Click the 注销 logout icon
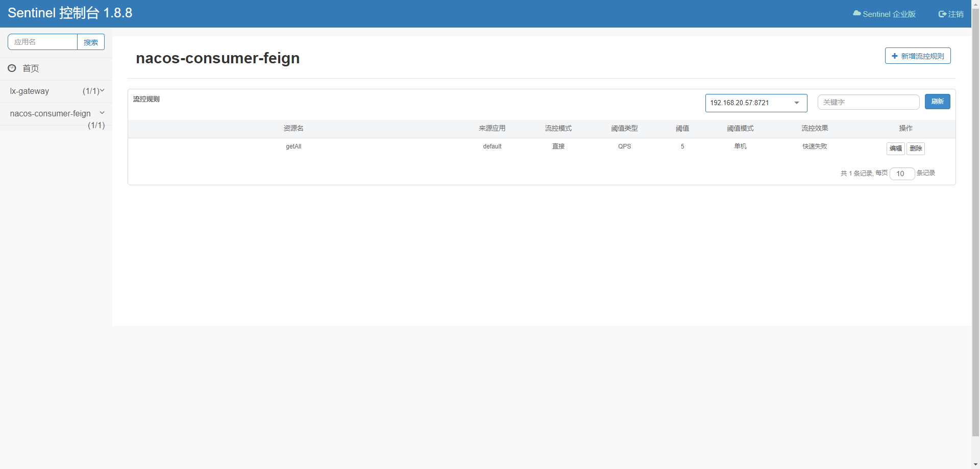980x469 pixels. [x=942, y=14]
